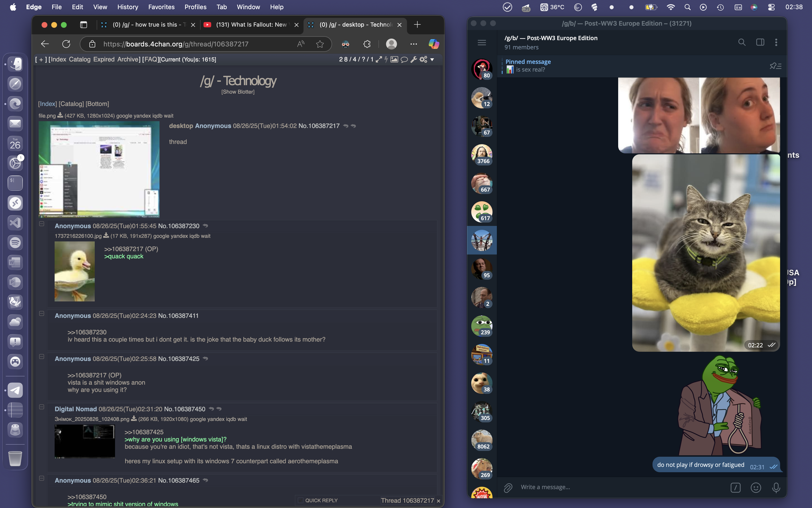Open a new tab with plus button

tap(417, 24)
